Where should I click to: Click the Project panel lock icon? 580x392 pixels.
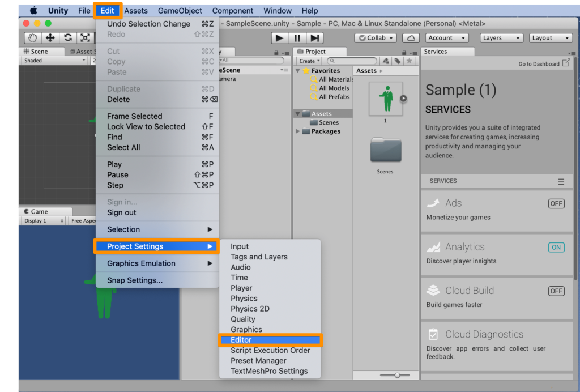point(404,53)
